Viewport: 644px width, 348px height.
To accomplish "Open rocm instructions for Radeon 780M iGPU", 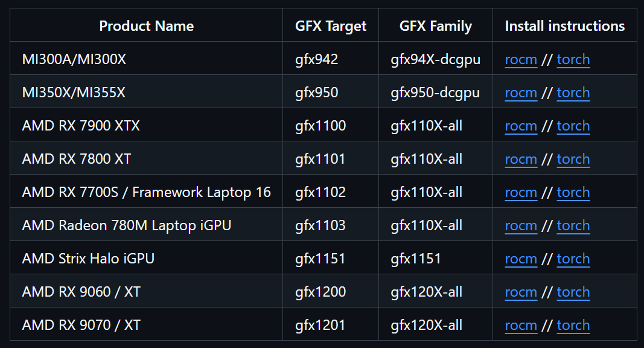I will point(520,225).
